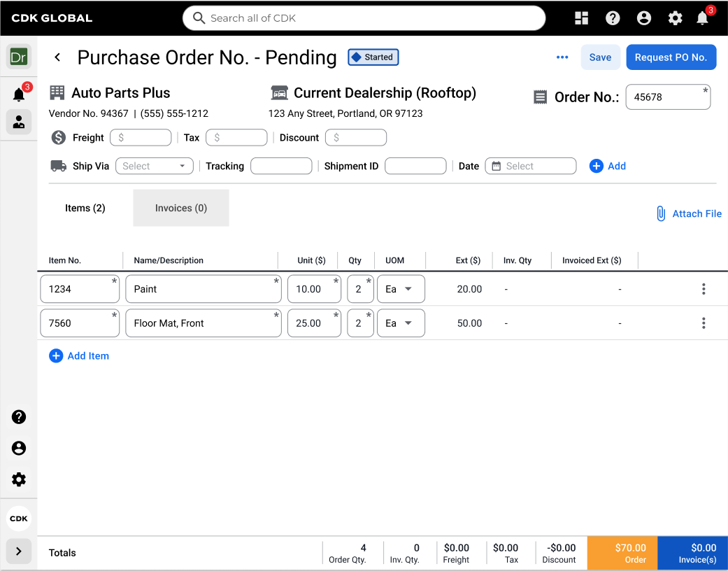Screen dimensions: 728x571
Task: Open the Attach File paperclip icon
Action: pos(660,213)
